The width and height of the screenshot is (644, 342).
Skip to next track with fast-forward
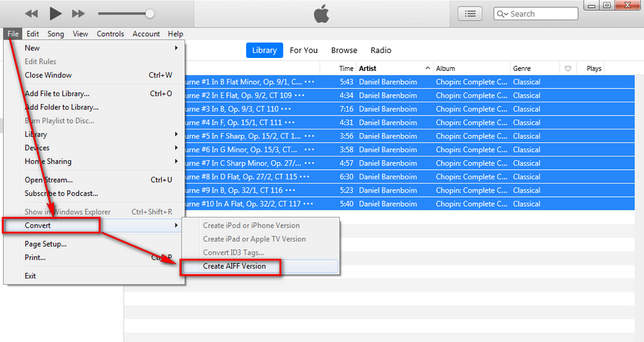tap(78, 14)
